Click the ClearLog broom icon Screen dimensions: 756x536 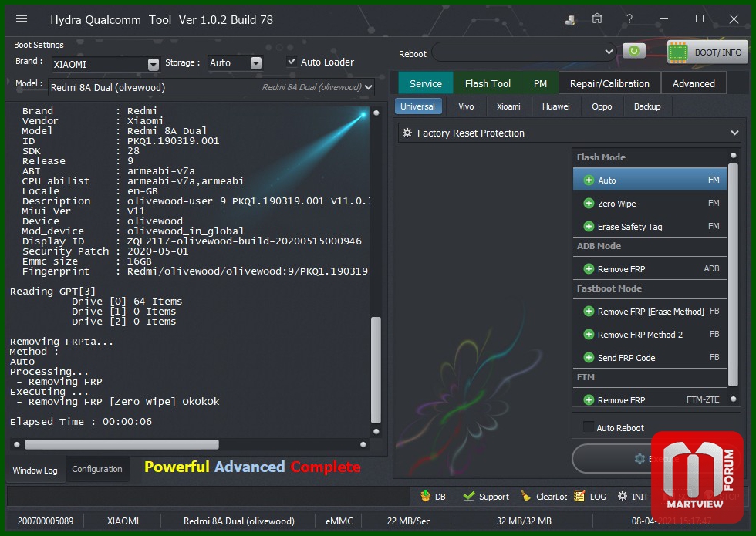525,496
